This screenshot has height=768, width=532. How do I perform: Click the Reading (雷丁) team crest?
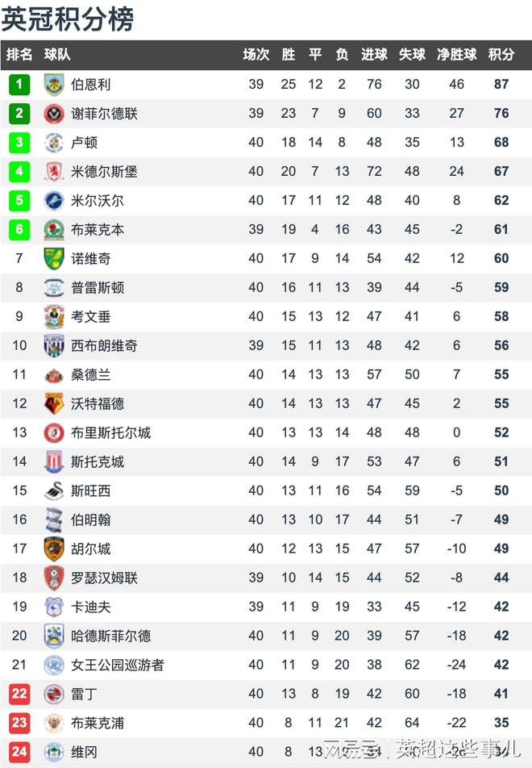(54, 694)
